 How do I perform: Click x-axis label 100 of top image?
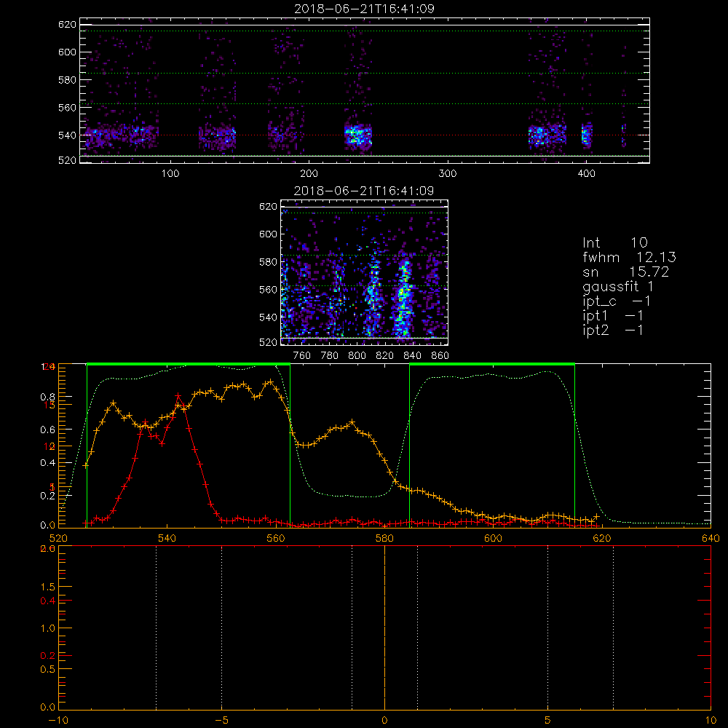coord(170,174)
